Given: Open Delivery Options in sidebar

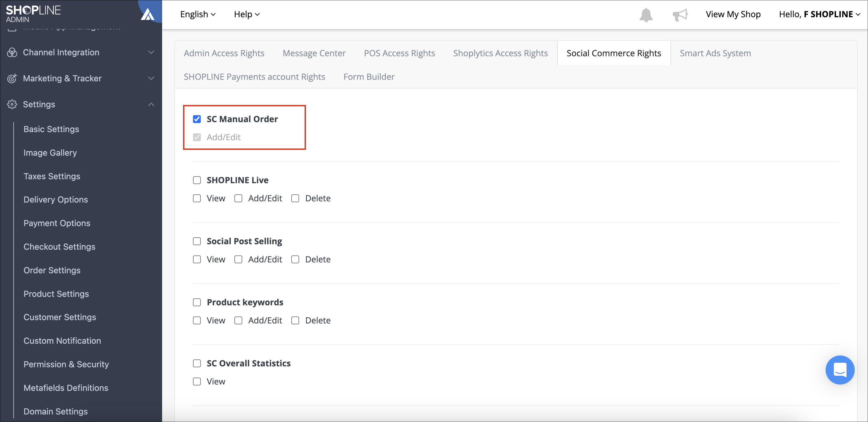Looking at the screenshot, I should coord(56,200).
